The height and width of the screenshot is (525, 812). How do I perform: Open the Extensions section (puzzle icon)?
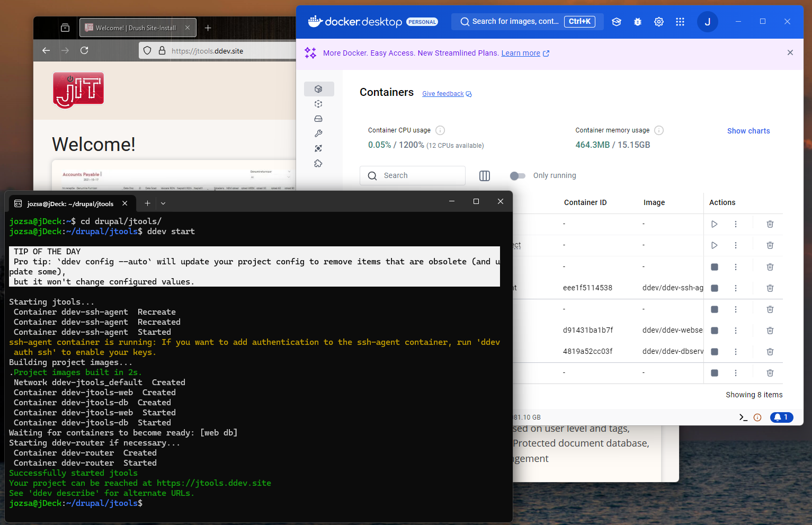pos(318,164)
